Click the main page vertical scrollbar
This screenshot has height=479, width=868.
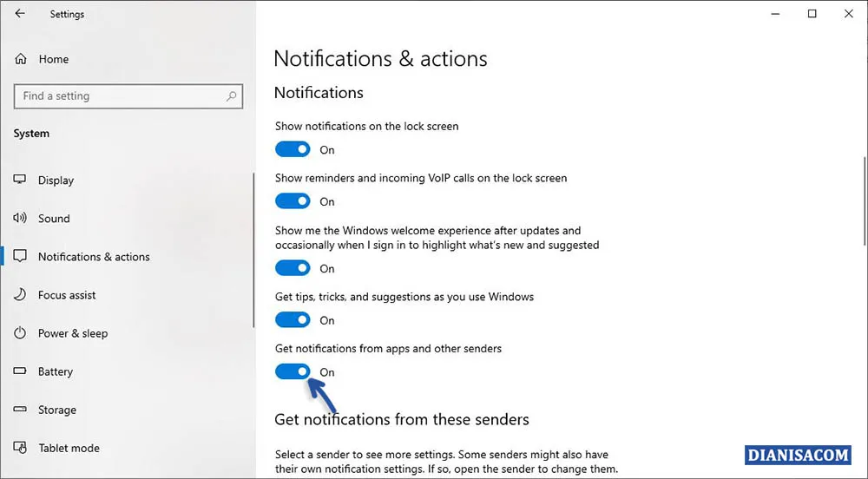point(865,200)
